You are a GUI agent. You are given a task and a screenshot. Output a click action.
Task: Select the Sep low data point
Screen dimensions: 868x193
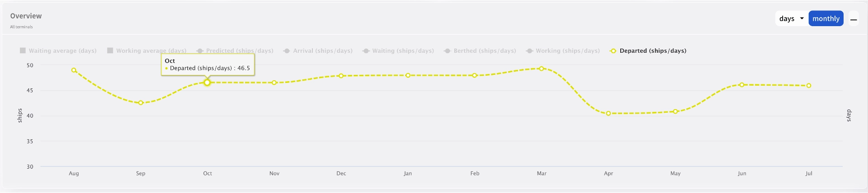[141, 103]
